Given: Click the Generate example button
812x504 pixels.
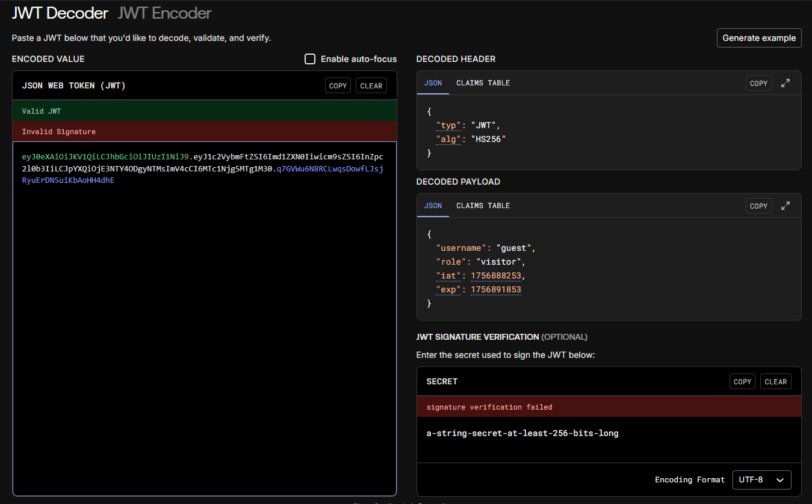Looking at the screenshot, I should (x=759, y=38).
